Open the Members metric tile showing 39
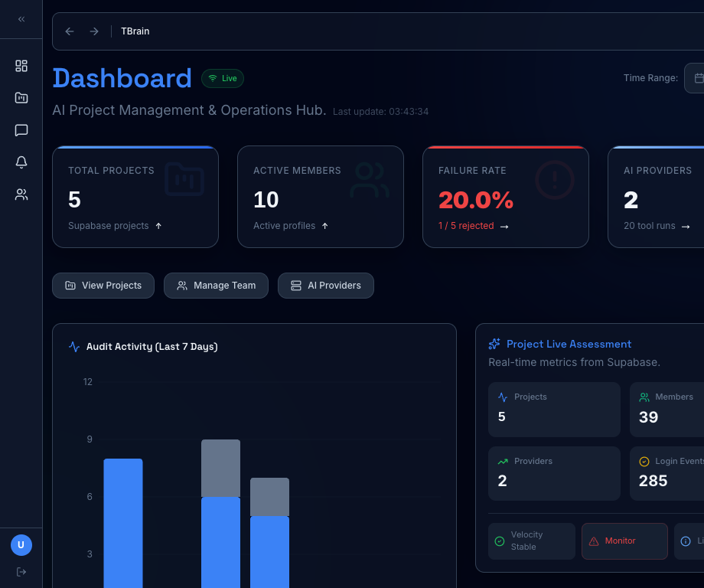 tap(667, 409)
